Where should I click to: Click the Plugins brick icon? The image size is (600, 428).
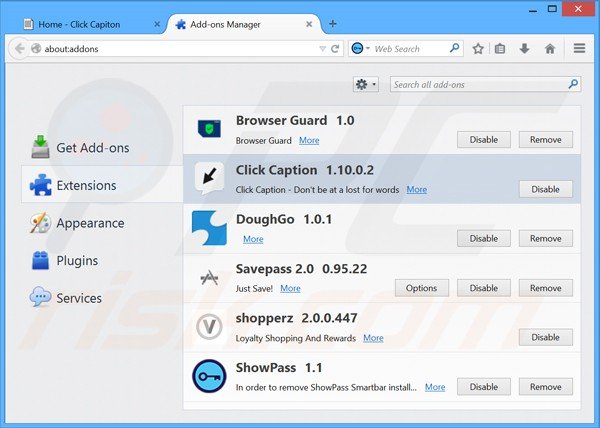pos(40,260)
